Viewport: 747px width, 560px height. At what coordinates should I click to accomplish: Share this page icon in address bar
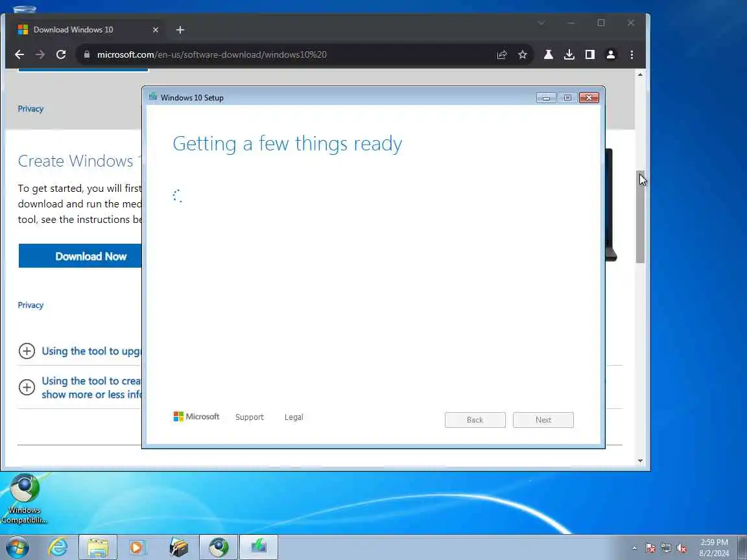502,54
